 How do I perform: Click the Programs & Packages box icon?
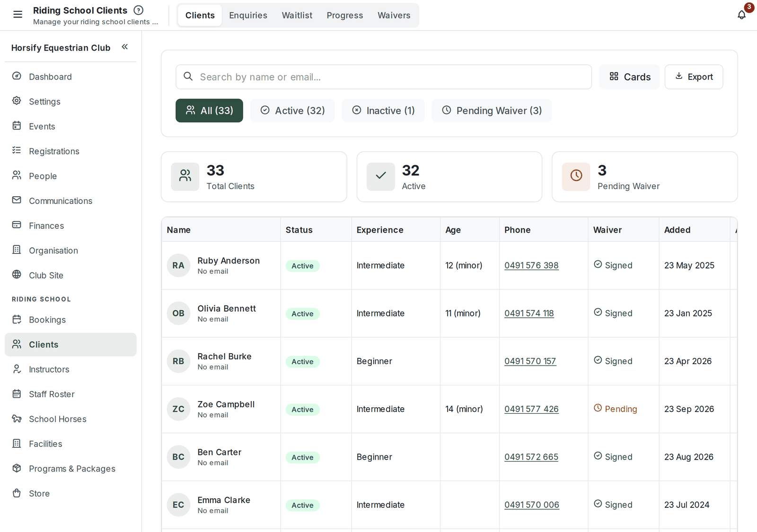[17, 468]
